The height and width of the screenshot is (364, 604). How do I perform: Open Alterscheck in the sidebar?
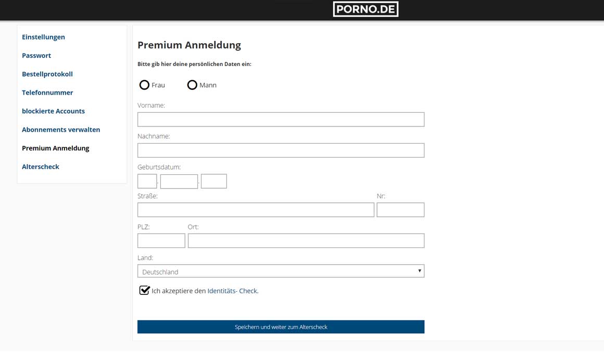point(41,167)
